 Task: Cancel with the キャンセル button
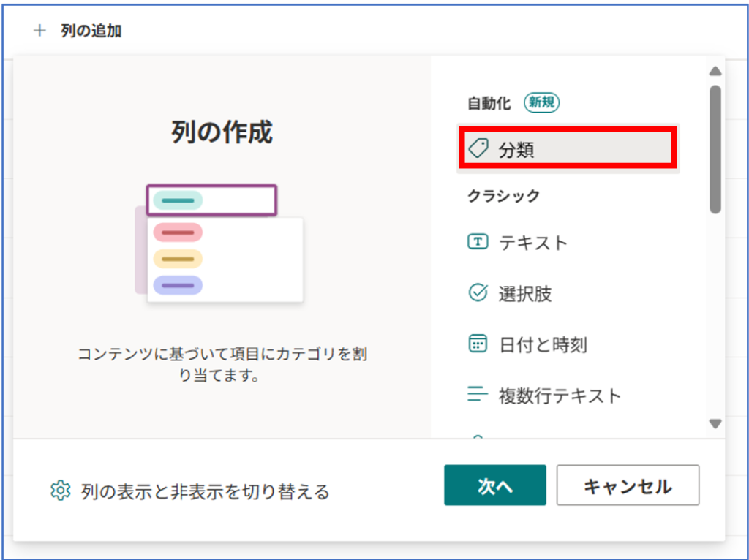tap(628, 485)
